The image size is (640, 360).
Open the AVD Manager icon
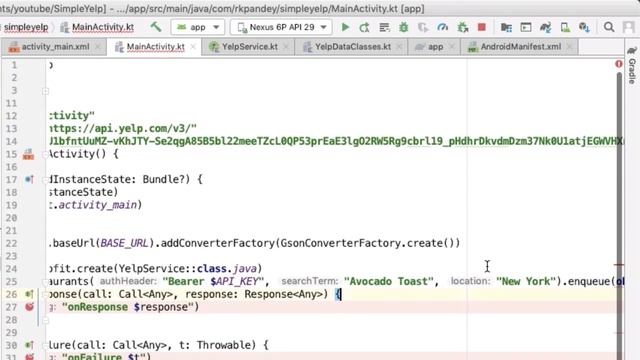pos(565,27)
